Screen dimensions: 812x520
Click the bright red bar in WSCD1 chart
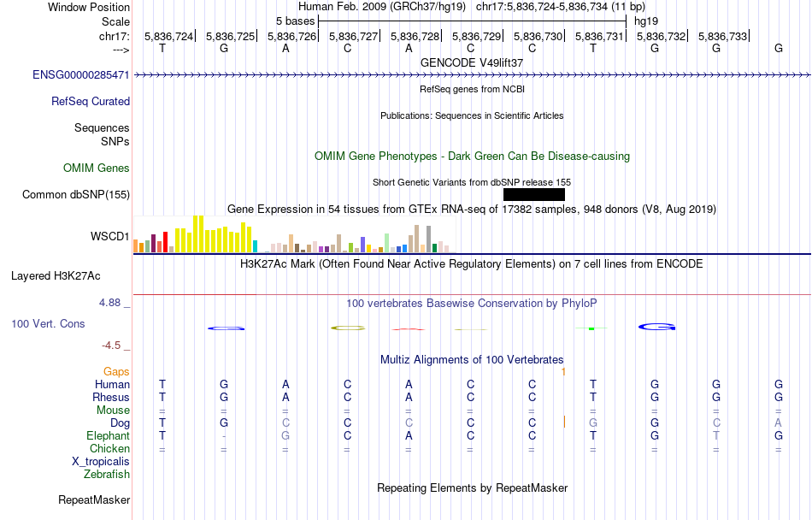165,242
